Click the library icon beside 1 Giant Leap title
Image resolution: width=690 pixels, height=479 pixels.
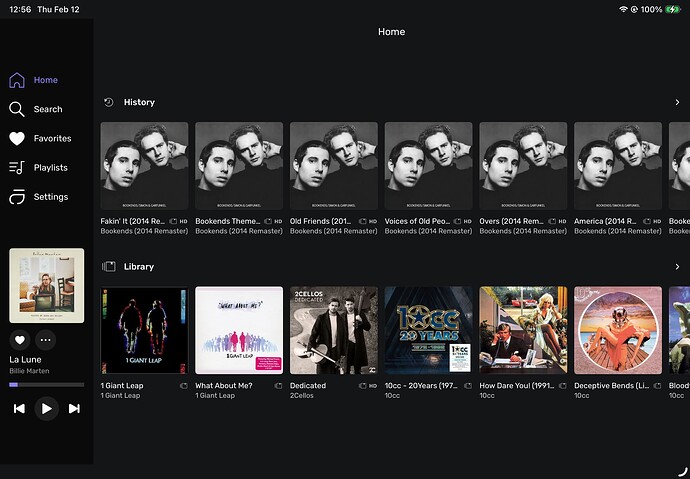(x=184, y=386)
